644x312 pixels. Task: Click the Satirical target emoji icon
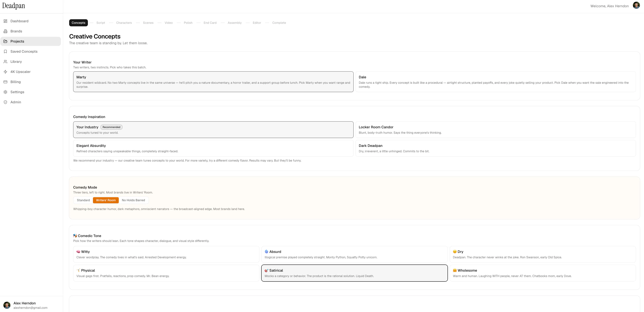tap(267, 270)
